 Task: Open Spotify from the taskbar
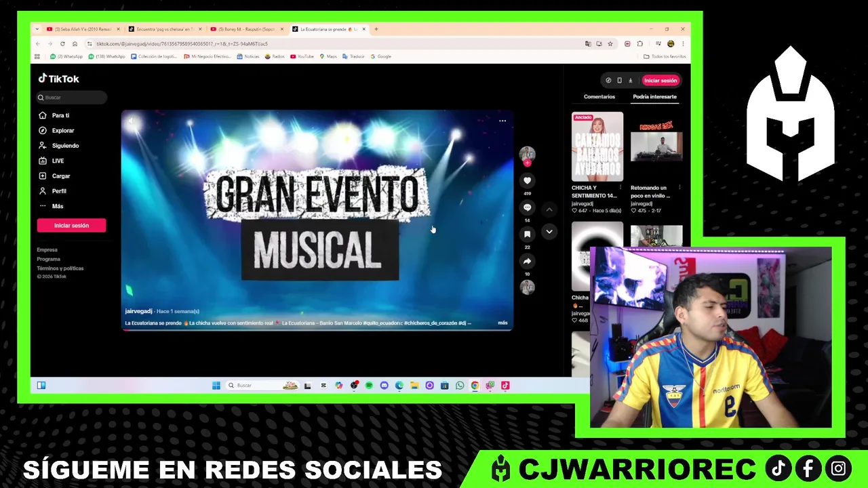point(369,385)
